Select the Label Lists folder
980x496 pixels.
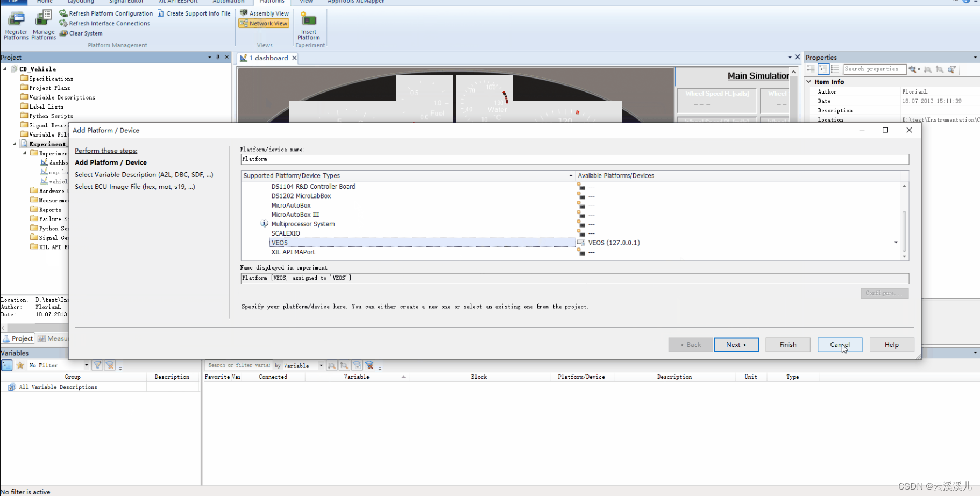[x=42, y=107]
